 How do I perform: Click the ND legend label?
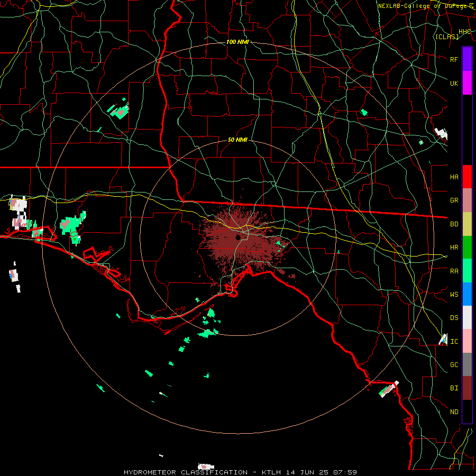[x=454, y=412]
